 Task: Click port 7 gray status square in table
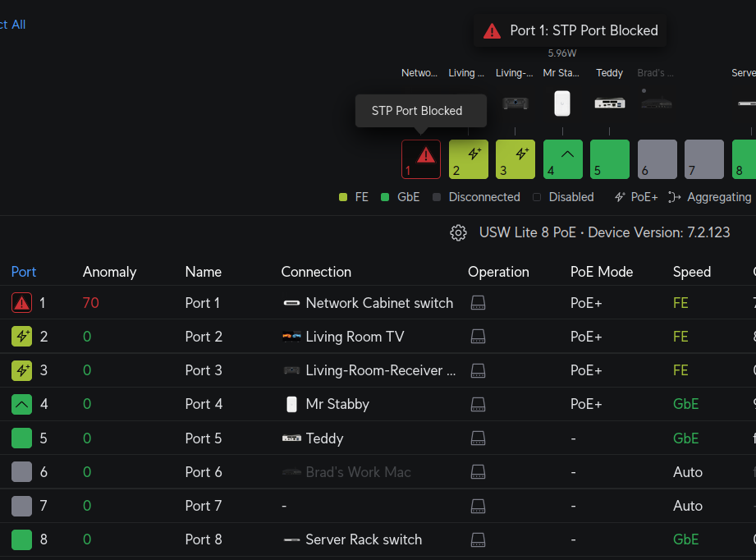[x=21, y=506]
